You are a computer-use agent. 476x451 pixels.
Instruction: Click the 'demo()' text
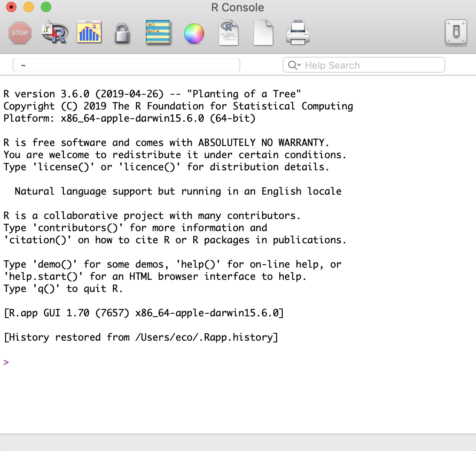click(55, 264)
